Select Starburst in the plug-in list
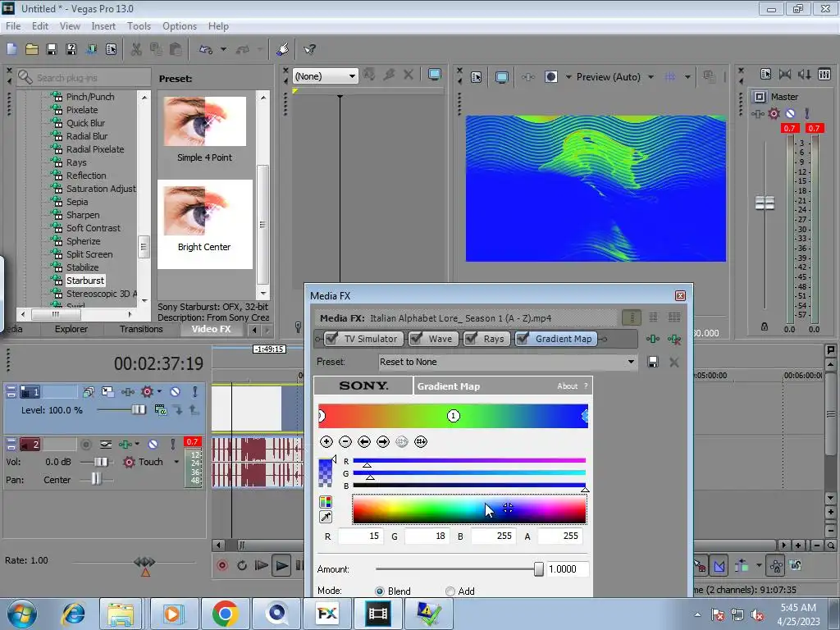The image size is (840, 630). point(85,281)
